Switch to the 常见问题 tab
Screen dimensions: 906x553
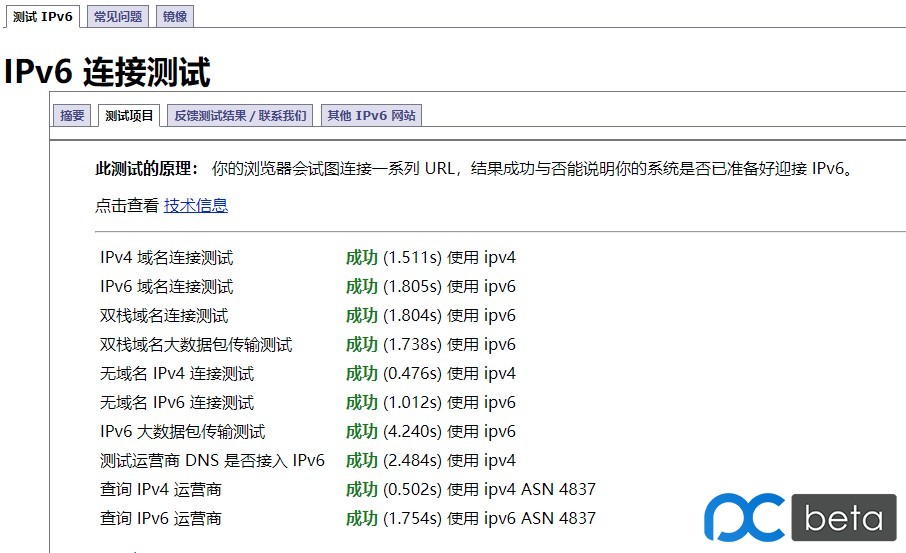[119, 16]
